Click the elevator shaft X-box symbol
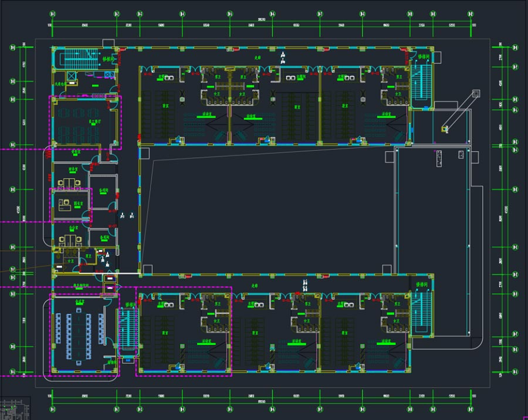 [72, 76]
